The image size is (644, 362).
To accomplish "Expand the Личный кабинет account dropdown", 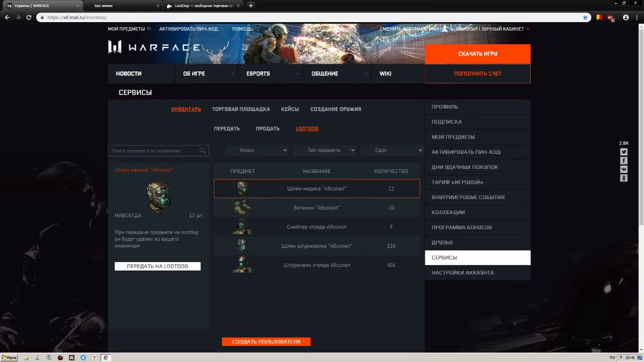I will [528, 29].
